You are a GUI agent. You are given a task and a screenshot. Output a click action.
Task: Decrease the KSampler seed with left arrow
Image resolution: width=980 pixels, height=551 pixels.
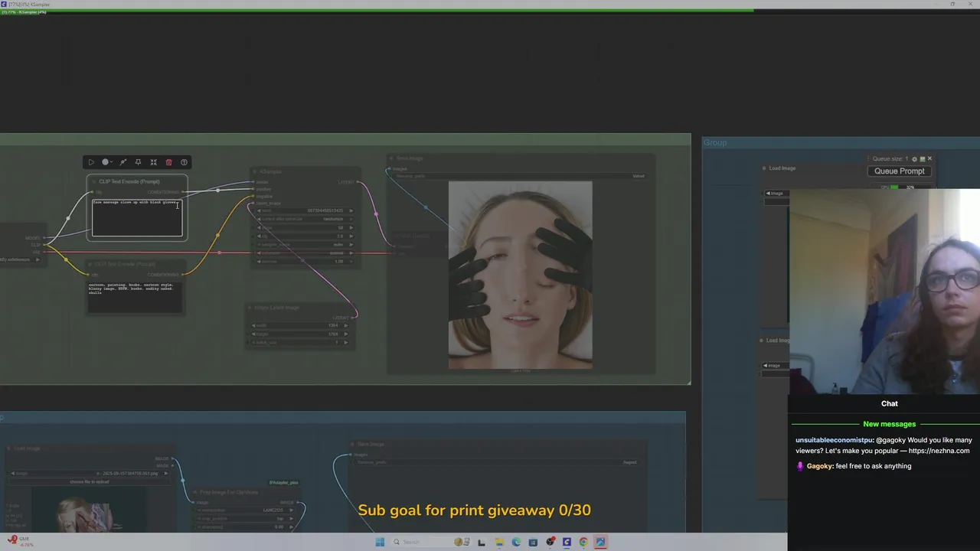(259, 210)
